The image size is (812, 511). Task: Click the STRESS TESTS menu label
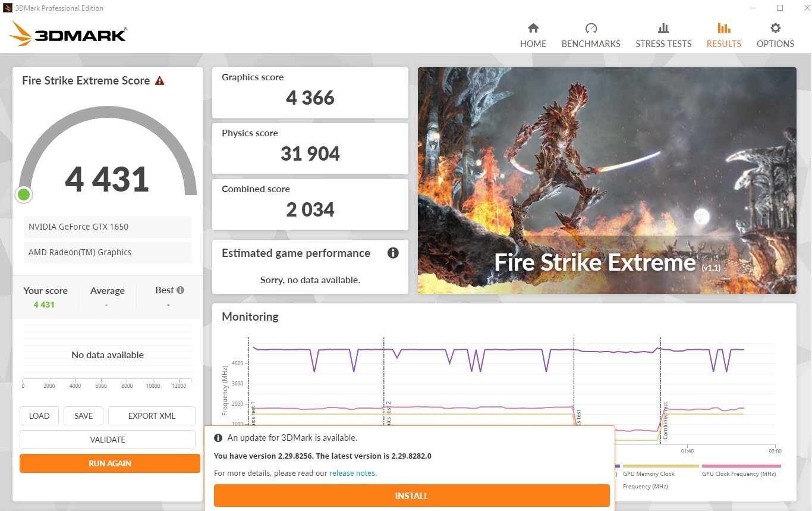click(663, 43)
